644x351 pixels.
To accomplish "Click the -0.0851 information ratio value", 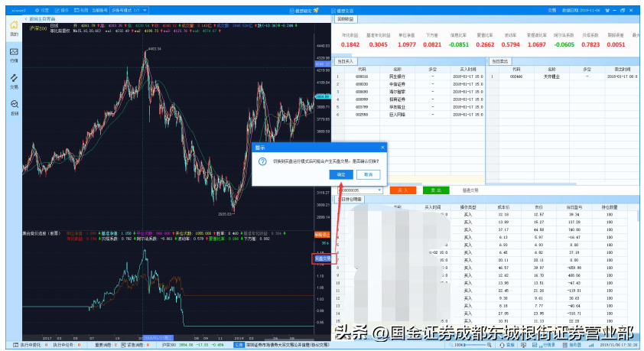I will pos(459,45).
